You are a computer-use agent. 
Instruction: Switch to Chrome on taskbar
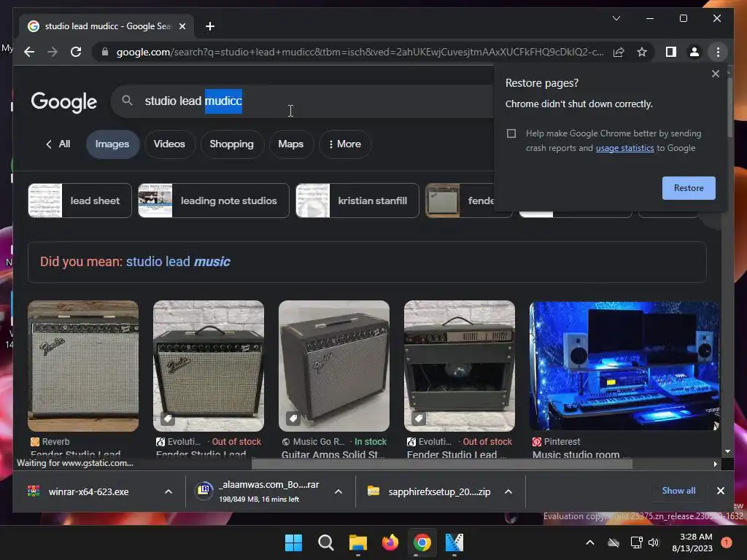pos(422,542)
